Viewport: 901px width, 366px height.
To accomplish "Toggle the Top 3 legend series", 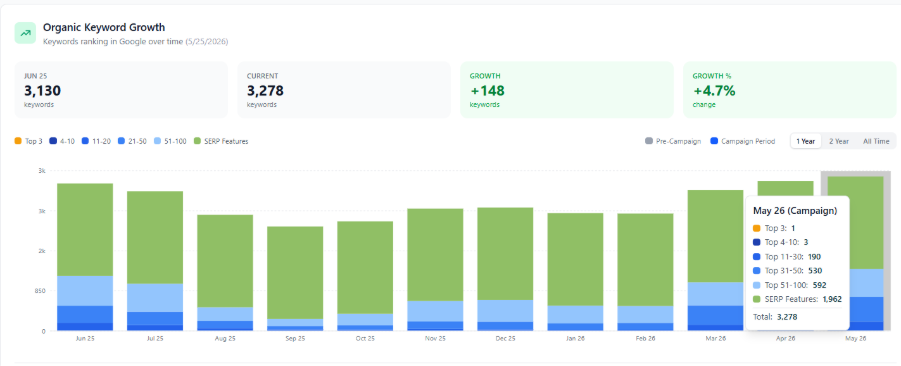I will click(29, 141).
